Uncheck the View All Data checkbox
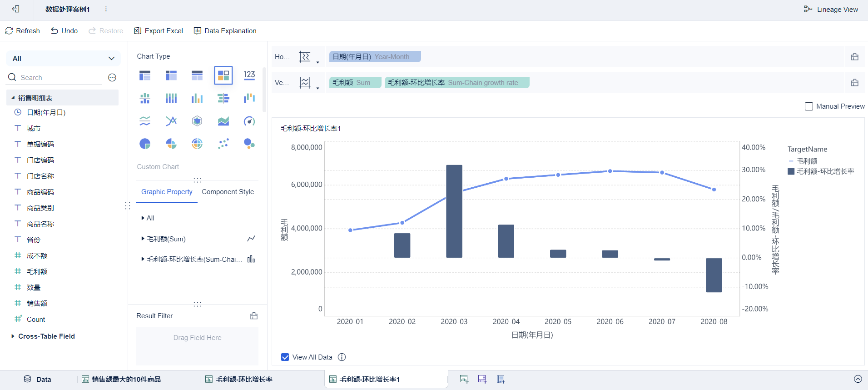The image size is (868, 390). tap(285, 357)
